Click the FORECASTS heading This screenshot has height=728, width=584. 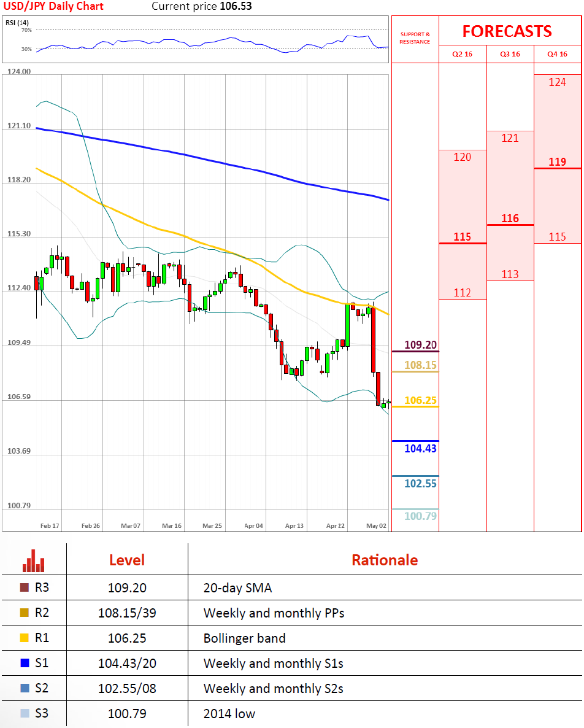[507, 31]
